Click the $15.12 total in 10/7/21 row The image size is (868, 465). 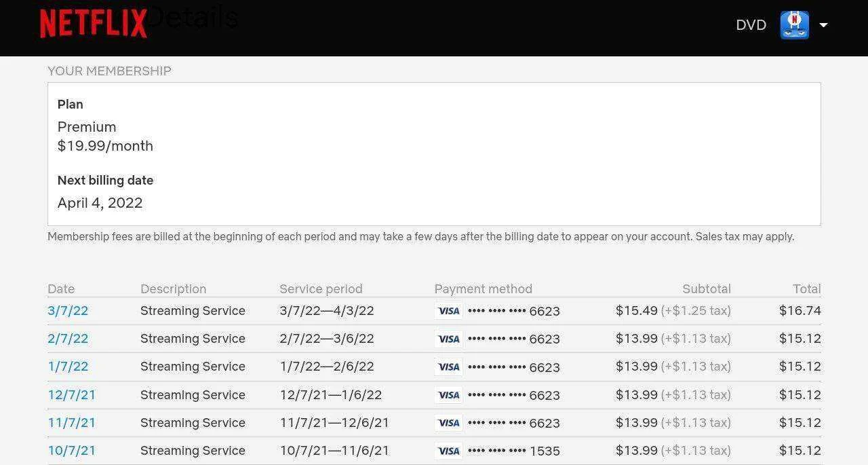800,451
